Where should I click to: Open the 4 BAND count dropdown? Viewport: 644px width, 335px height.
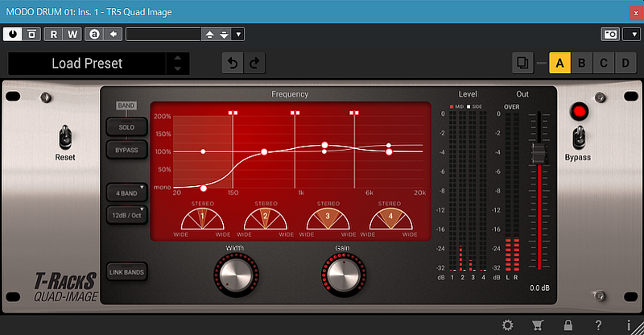pos(126,192)
